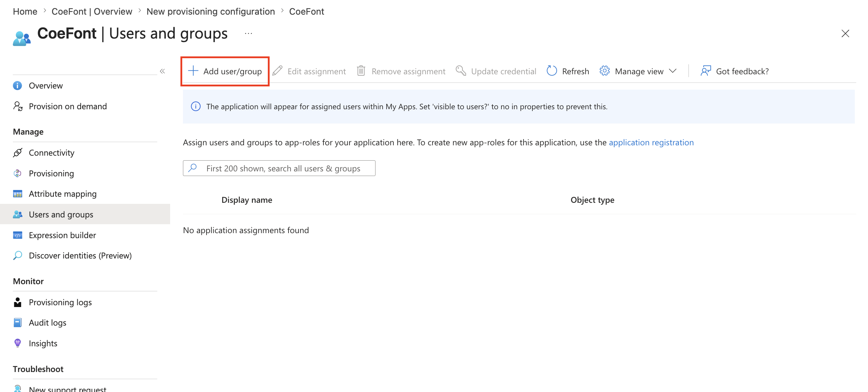
Task: Click the search magnifier icon
Action: (193, 168)
